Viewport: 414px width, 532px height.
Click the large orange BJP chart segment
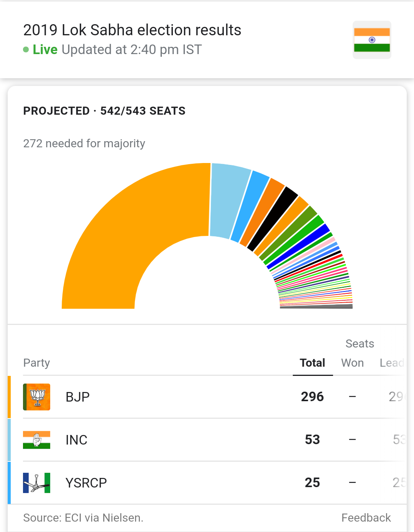(127, 230)
